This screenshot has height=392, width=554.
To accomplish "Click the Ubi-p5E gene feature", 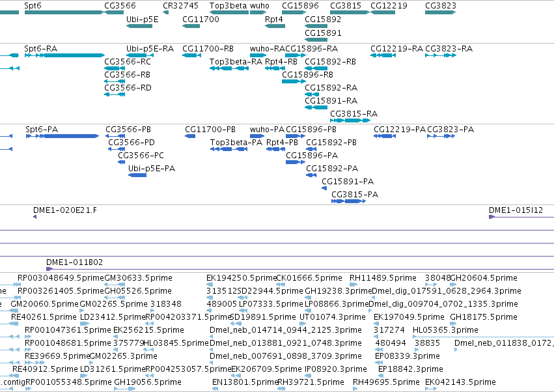I will coord(139,26).
